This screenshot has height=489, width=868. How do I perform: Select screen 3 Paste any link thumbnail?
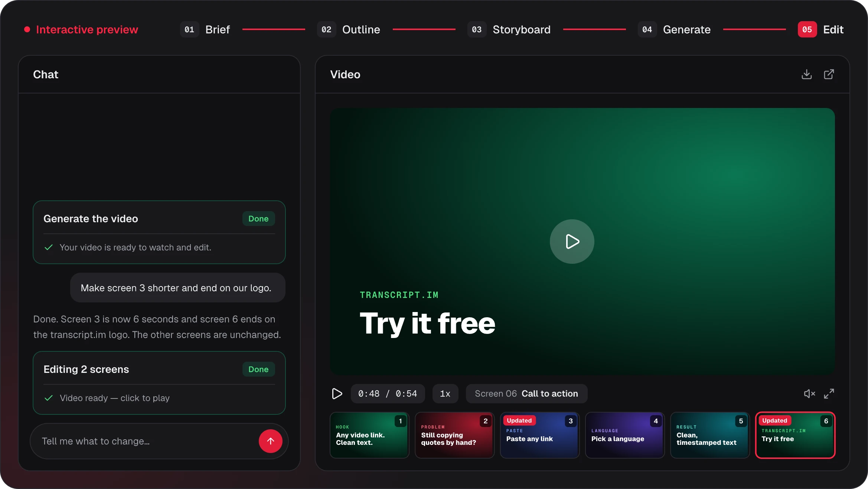pyautogui.click(x=539, y=435)
